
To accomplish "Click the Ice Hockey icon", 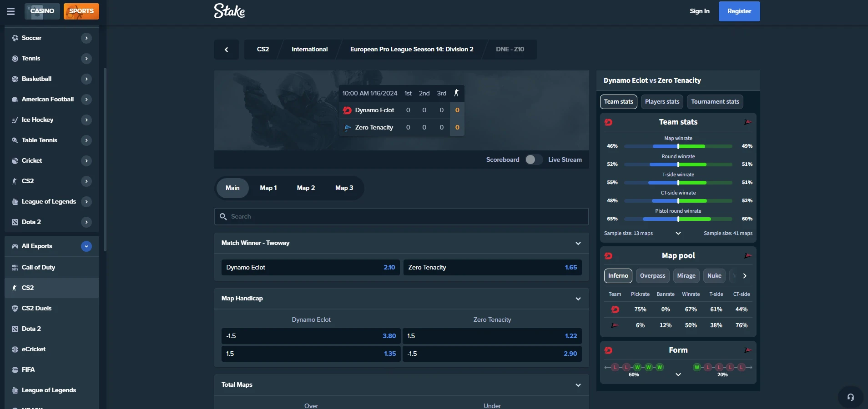I will point(15,120).
